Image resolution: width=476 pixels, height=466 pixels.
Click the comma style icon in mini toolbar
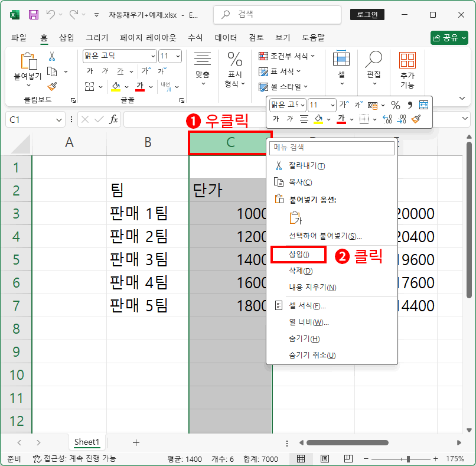click(x=410, y=105)
